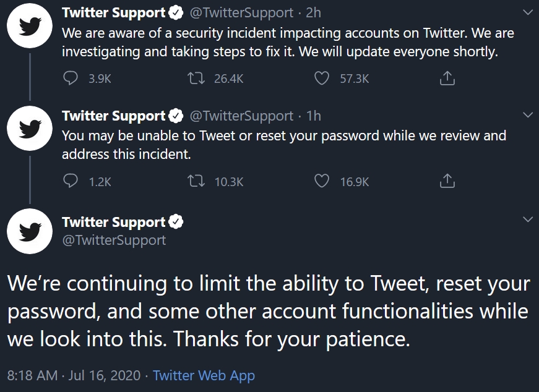Open @TwitterSupport handle under the main tweet name
This screenshot has height=392, width=539.
pos(114,240)
